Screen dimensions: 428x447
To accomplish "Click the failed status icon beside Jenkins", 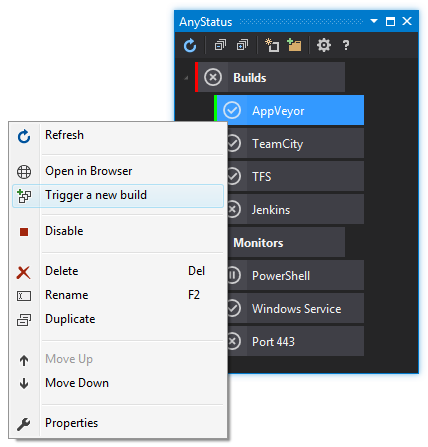I will point(234,209).
